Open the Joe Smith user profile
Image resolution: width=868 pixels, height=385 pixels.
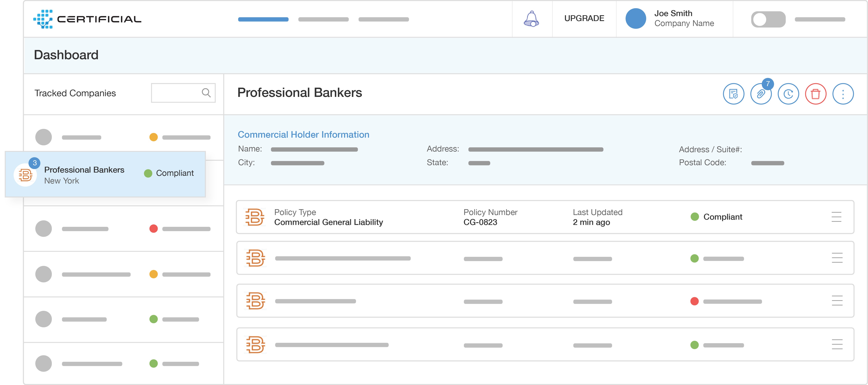click(x=673, y=18)
